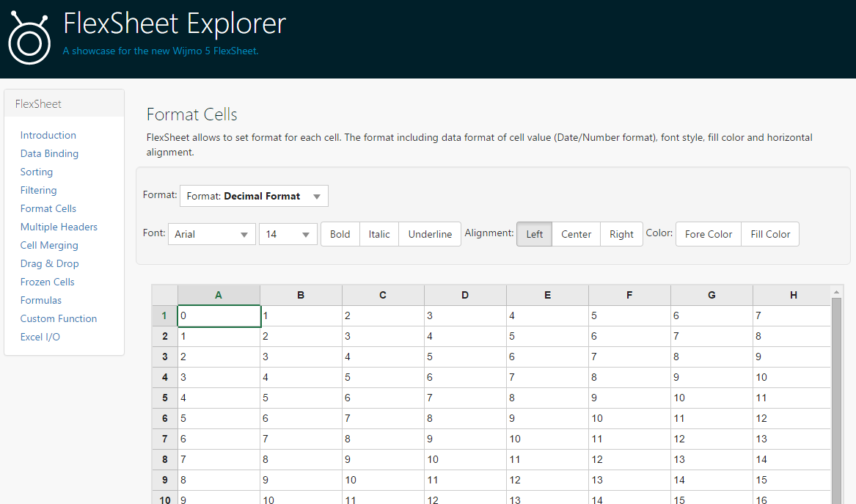Image resolution: width=856 pixels, height=504 pixels.
Task: Click cell A1 containing 0
Action: pos(219,316)
